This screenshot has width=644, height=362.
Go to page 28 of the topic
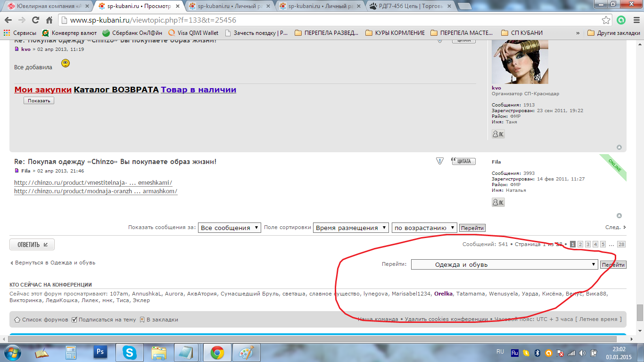click(621, 244)
